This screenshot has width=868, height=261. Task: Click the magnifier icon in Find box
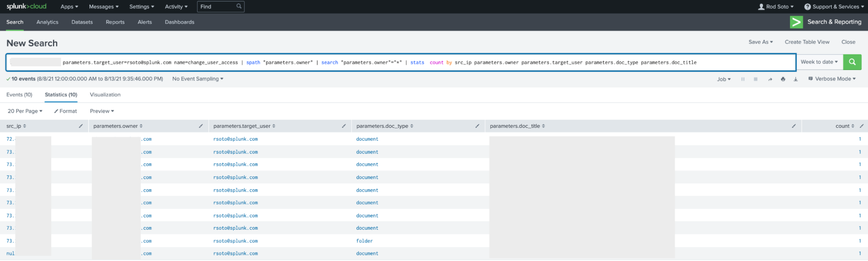239,7
